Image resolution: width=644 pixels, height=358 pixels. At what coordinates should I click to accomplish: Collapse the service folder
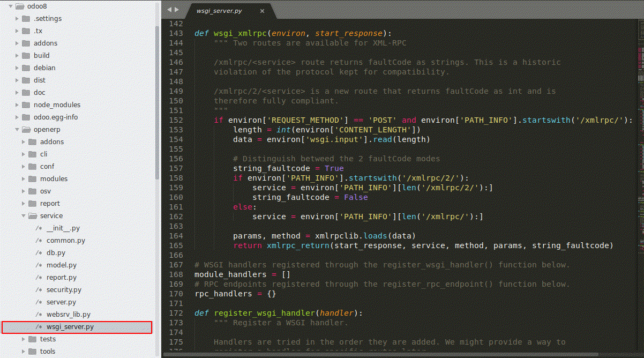pos(23,215)
